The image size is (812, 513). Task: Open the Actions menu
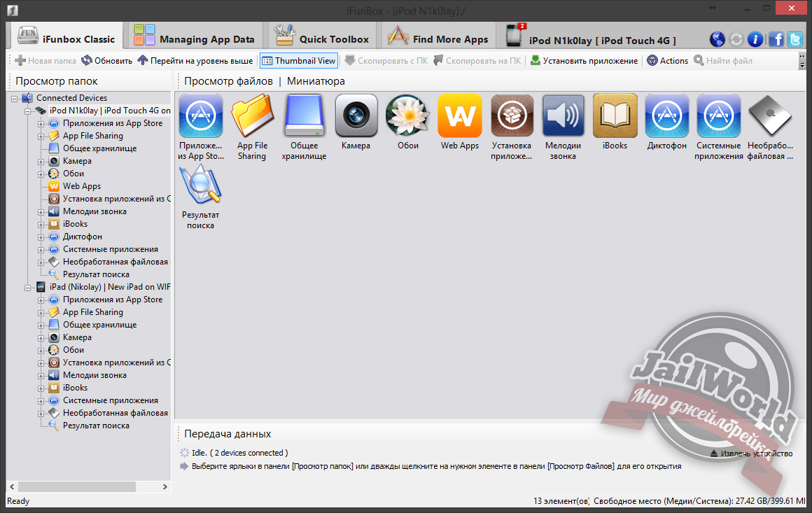(668, 61)
